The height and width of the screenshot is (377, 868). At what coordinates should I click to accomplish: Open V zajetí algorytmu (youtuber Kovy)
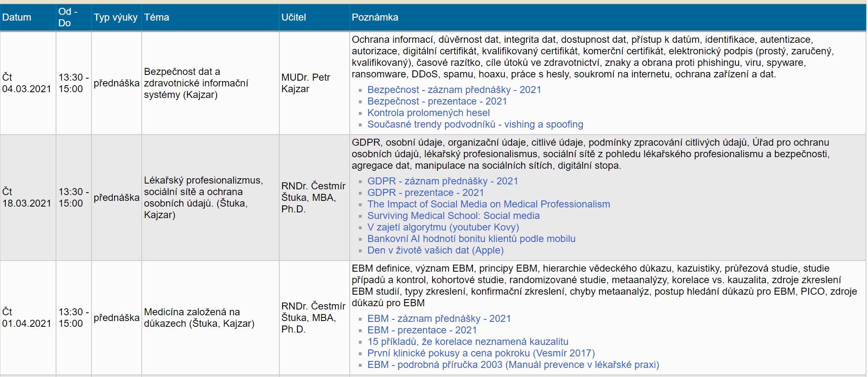[443, 227]
